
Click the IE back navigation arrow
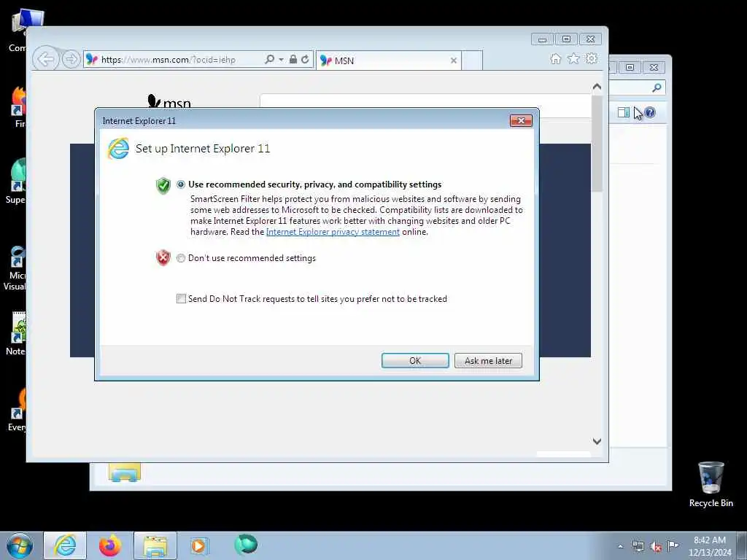46,60
